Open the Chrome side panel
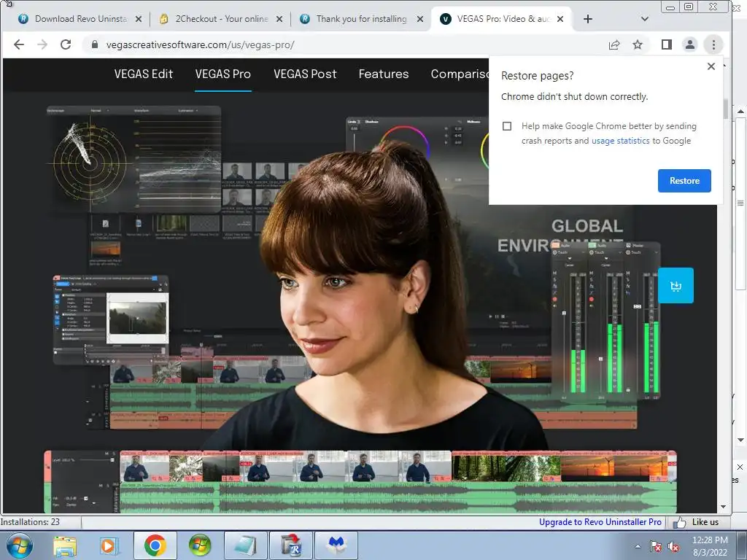747x560 pixels. [667, 44]
